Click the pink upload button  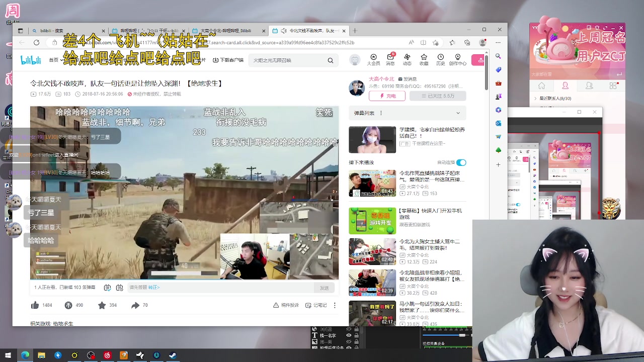[478, 60]
